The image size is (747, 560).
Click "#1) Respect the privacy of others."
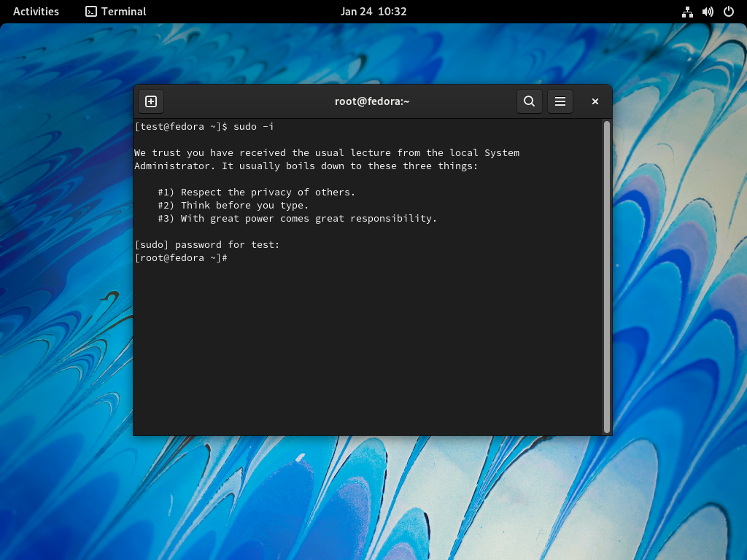[x=257, y=192]
